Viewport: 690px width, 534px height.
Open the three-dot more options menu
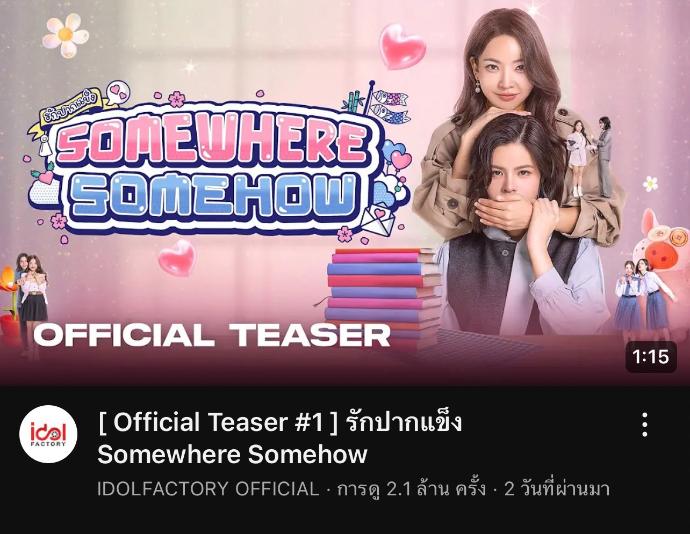tap(644, 425)
